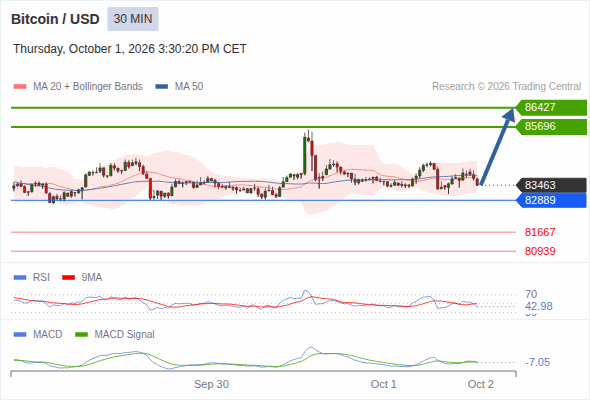Click the RSI 70 level label

531,294
